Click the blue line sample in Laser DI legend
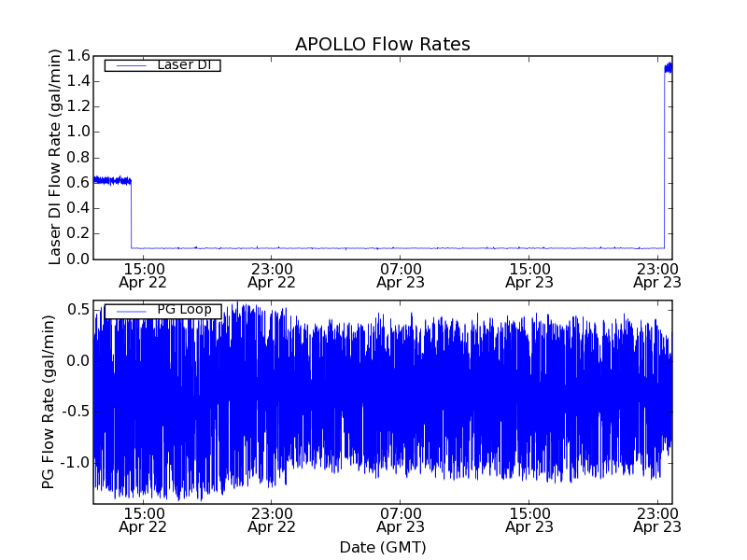This screenshot has height=560, width=747. pos(129,65)
